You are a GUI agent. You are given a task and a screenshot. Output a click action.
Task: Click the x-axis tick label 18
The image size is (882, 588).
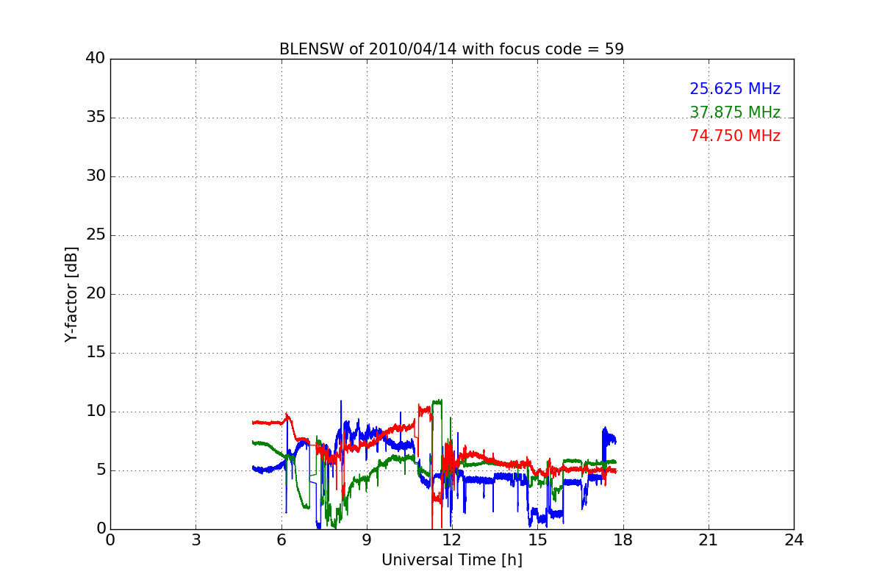point(623,540)
